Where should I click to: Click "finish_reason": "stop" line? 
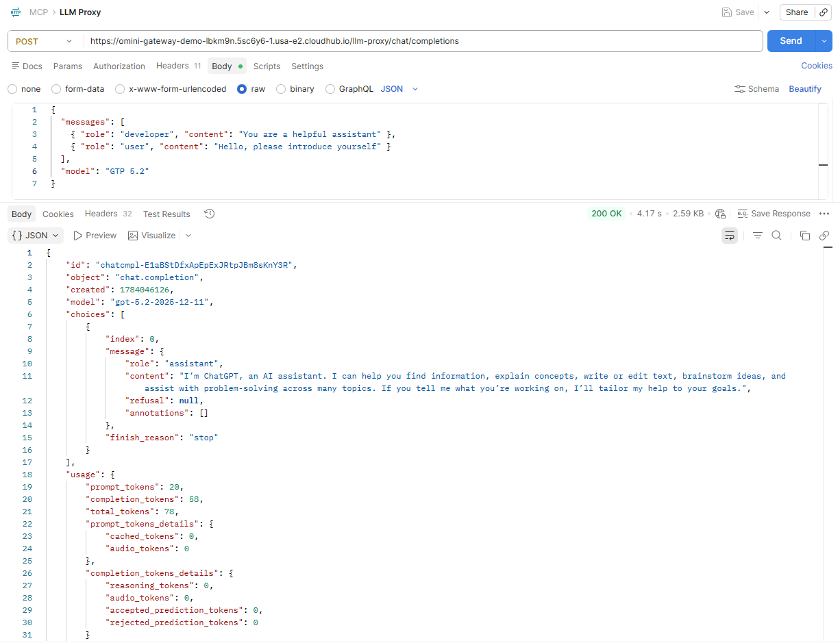pos(162,438)
